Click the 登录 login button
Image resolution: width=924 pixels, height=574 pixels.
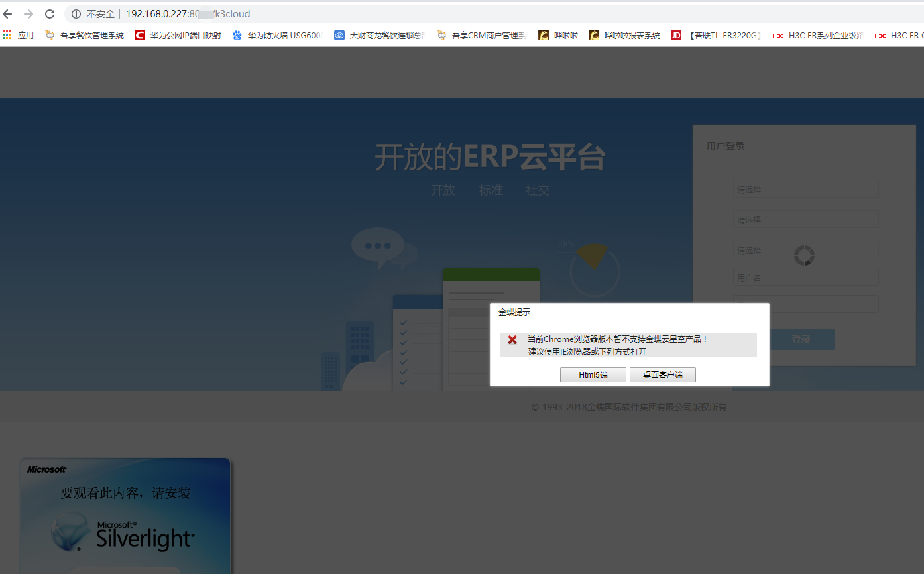tap(801, 339)
